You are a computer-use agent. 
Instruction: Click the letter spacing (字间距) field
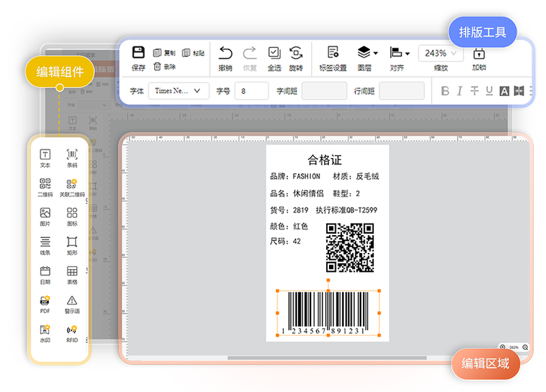(325, 91)
